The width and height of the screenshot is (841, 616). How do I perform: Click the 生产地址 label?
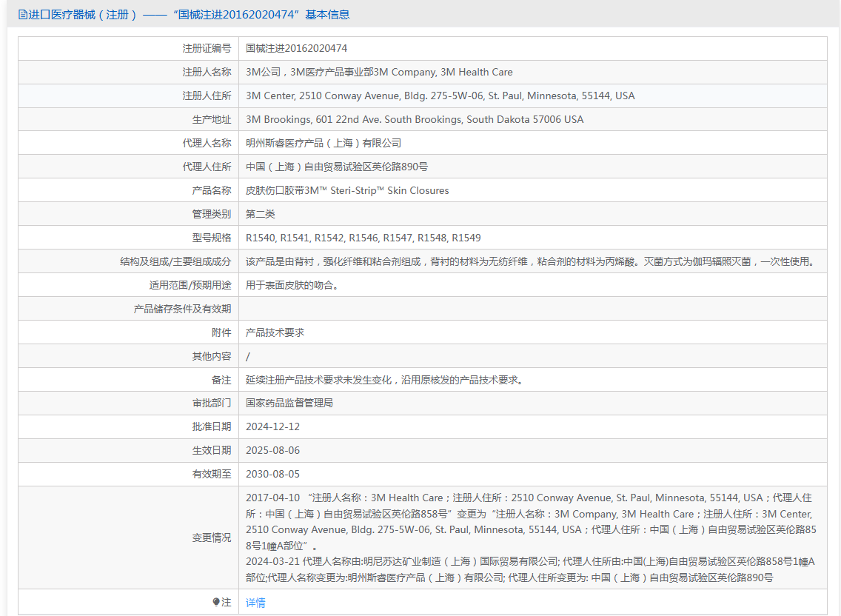tap(211, 119)
